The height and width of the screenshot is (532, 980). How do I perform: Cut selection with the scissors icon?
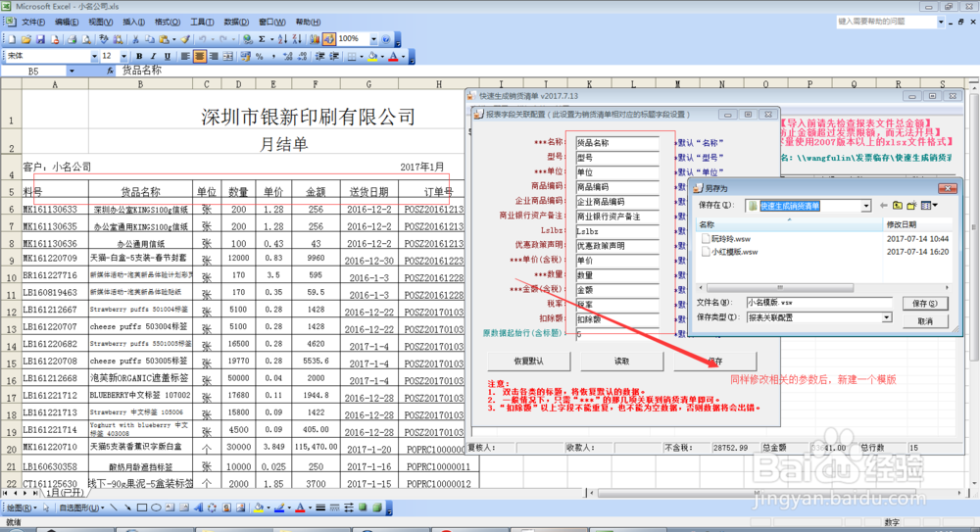pyautogui.click(x=135, y=39)
